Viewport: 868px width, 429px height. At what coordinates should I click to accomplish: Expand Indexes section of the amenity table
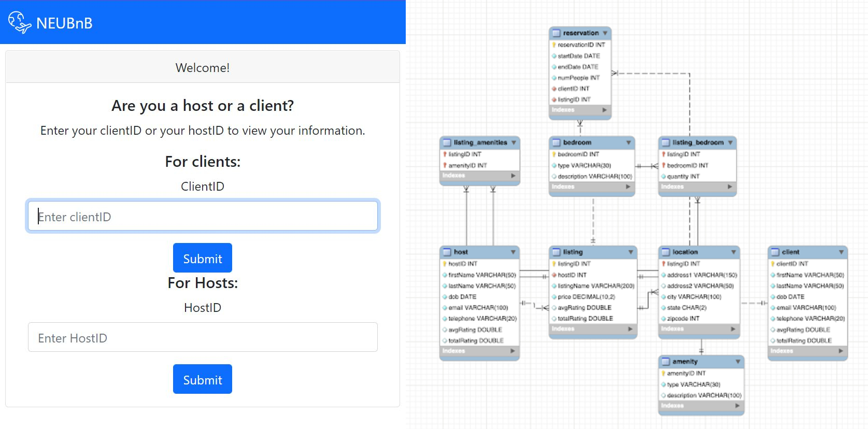737,406
